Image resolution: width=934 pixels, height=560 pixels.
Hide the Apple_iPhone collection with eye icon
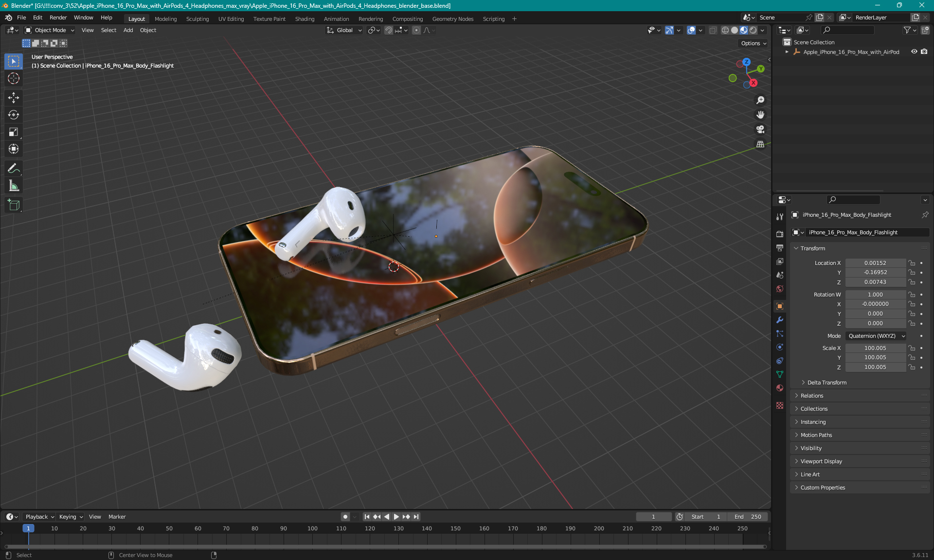pos(914,52)
